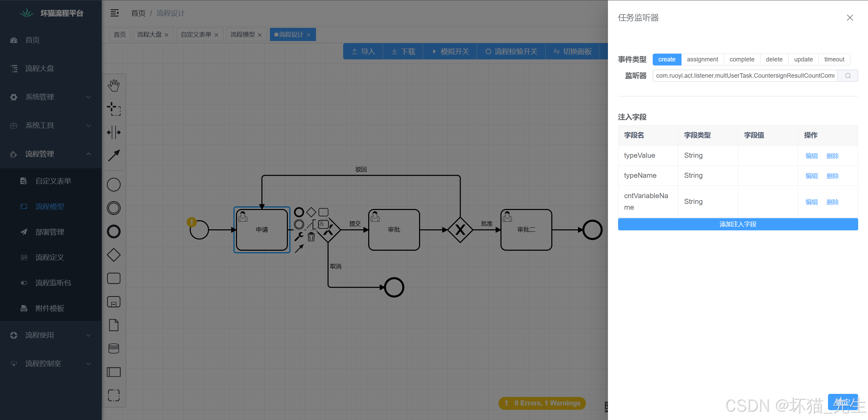Screen dimensions: 868x420
Task: Select the assignment event type
Action: [702, 59]
